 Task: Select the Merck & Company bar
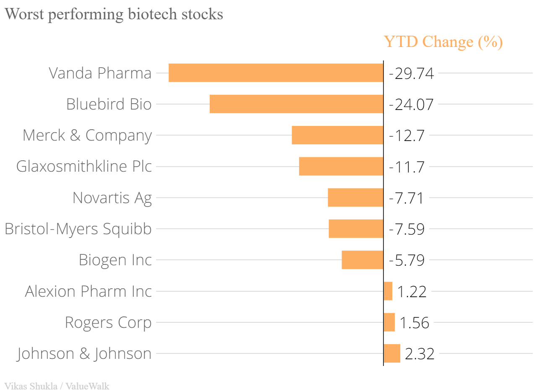point(337,135)
